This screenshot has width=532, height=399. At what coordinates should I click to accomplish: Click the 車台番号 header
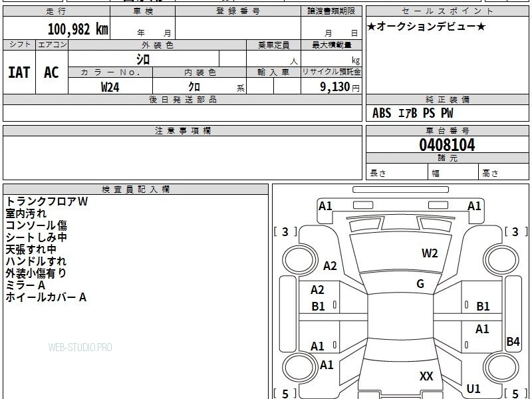[x=447, y=131]
